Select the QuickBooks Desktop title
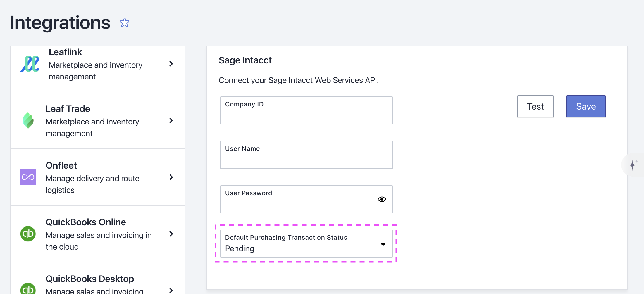Image resolution: width=644 pixels, height=294 pixels. pyautogui.click(x=90, y=279)
